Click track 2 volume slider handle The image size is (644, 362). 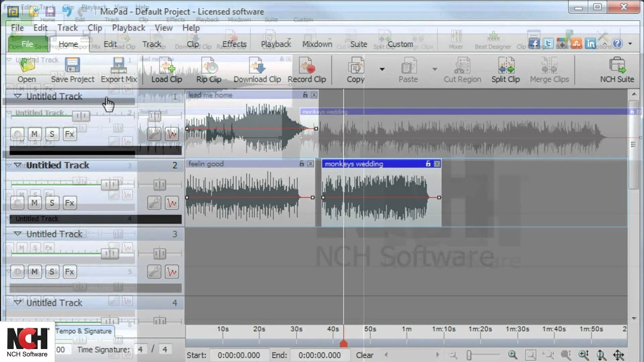pos(110,185)
